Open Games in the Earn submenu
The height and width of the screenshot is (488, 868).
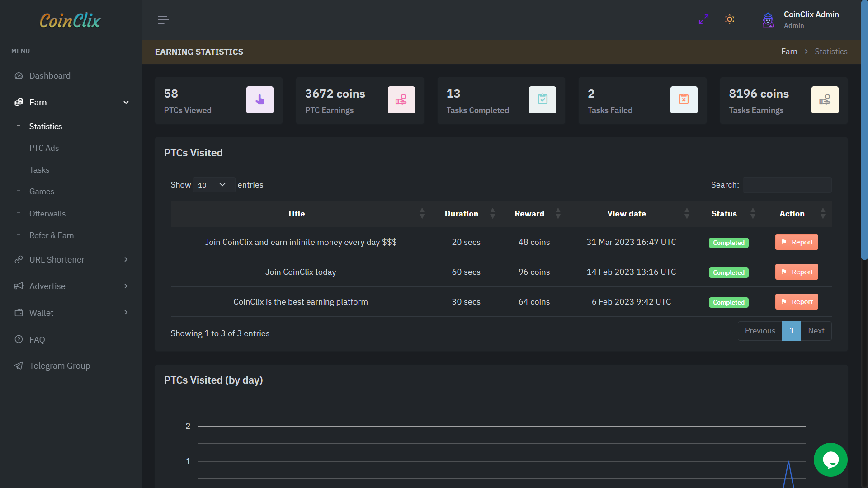(42, 192)
